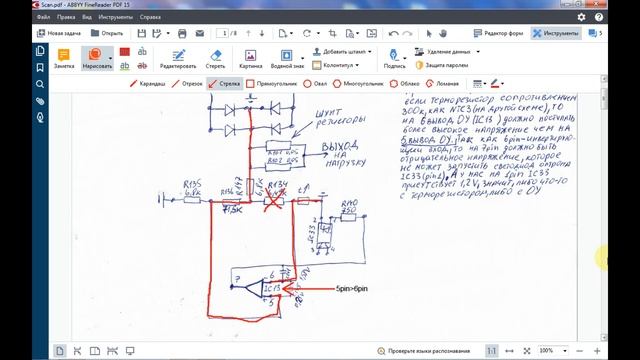Click the settings gear icon
This screenshot has width=640, height=360.
[581, 17]
